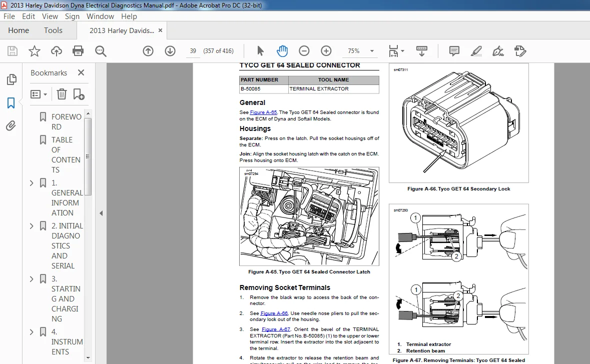The width and height of the screenshot is (590, 364).
Task: Click the Save file icon
Action: (x=13, y=51)
